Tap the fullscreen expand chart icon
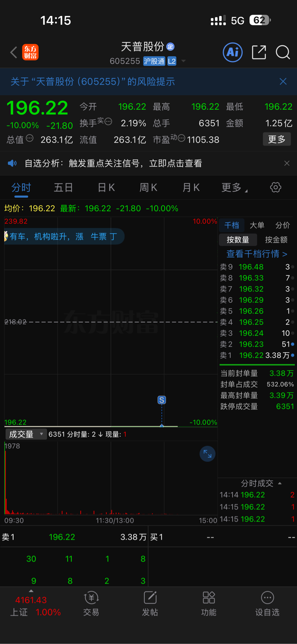The height and width of the screenshot is (644, 297). point(207,454)
